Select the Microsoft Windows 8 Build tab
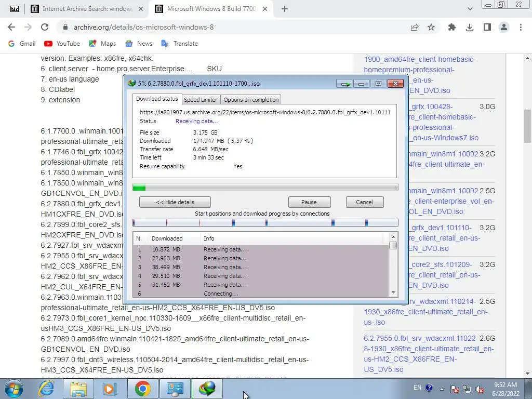The height and width of the screenshot is (399, 532). coord(210,9)
